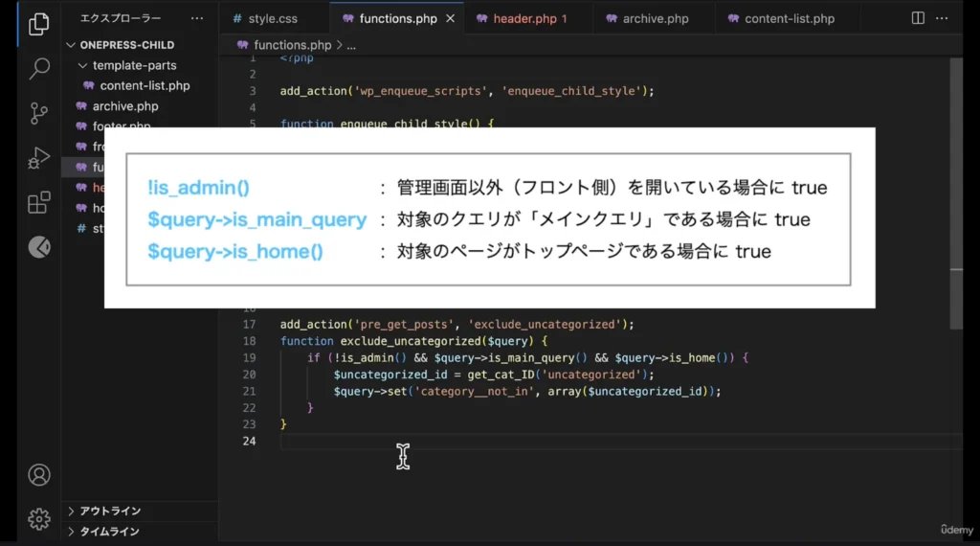Open the Manage gear icon
980x546 pixels.
(x=38, y=519)
